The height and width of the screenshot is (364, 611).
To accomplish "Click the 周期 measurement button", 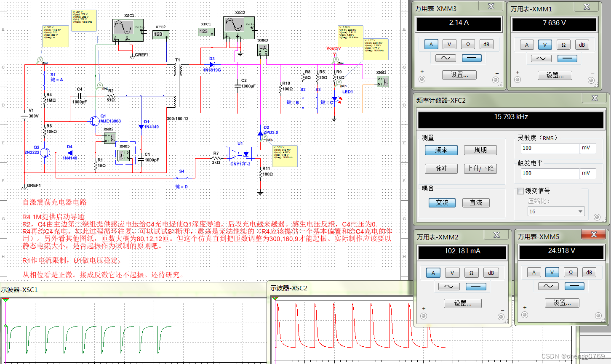I will [480, 150].
